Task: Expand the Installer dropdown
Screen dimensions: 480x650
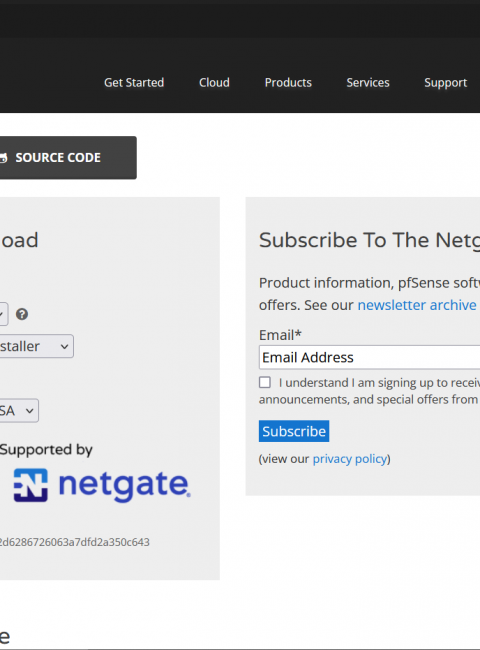Action: [36, 346]
